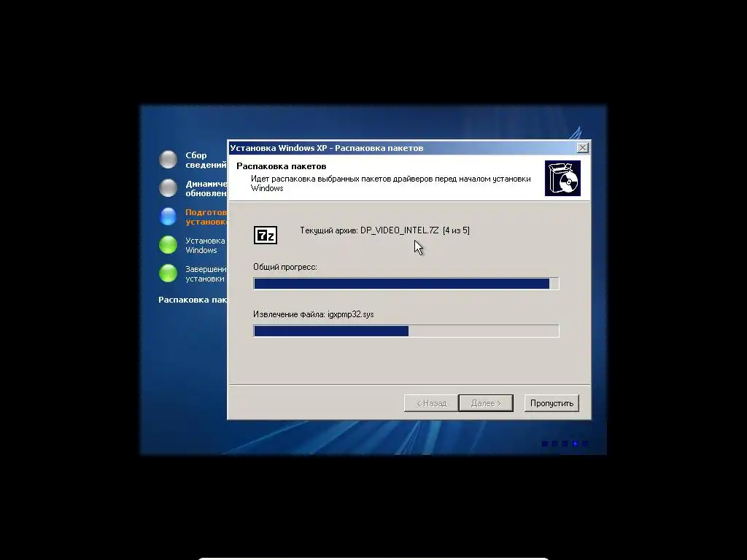Click the Извлечение файла igxpmp32.sys label
Viewport: 747px width, 560px height.
click(313, 314)
